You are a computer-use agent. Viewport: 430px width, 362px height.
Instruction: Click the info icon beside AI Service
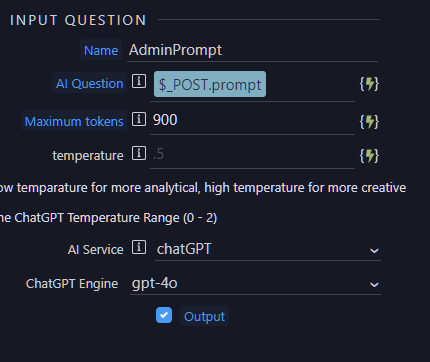pyautogui.click(x=139, y=247)
